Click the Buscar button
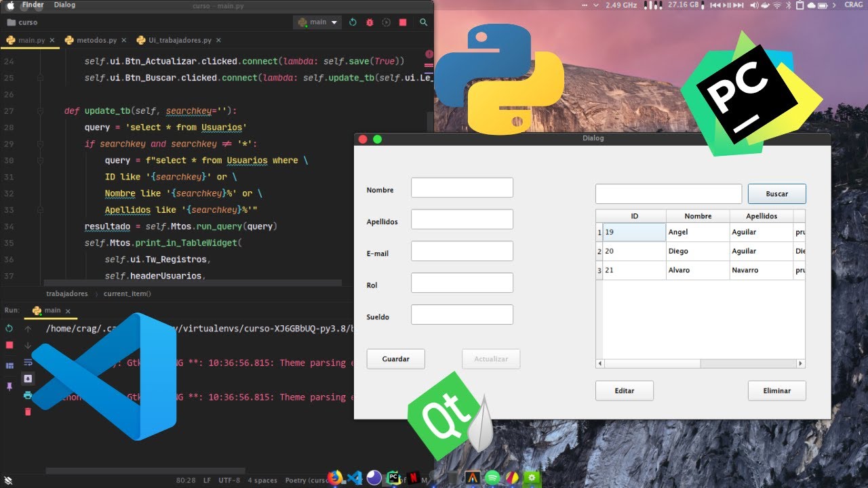This screenshot has height=488, width=868. 777,194
